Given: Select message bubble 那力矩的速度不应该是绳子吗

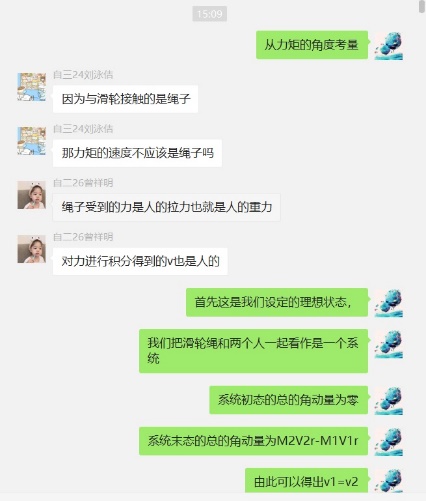Looking at the screenshot, I should click(137, 153).
